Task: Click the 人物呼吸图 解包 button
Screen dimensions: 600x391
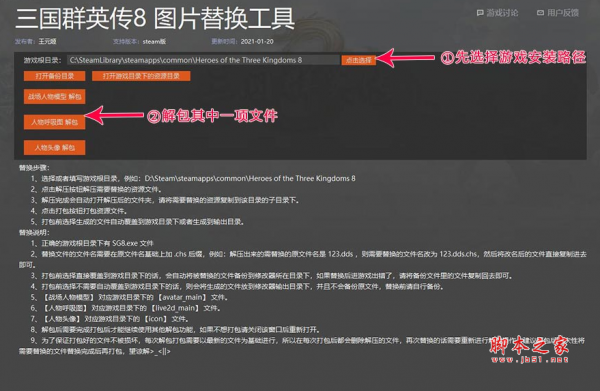Action: tap(54, 122)
